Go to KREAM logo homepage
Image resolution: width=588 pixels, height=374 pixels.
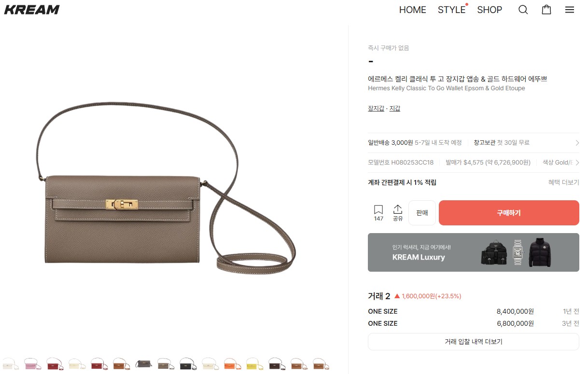[x=32, y=10]
